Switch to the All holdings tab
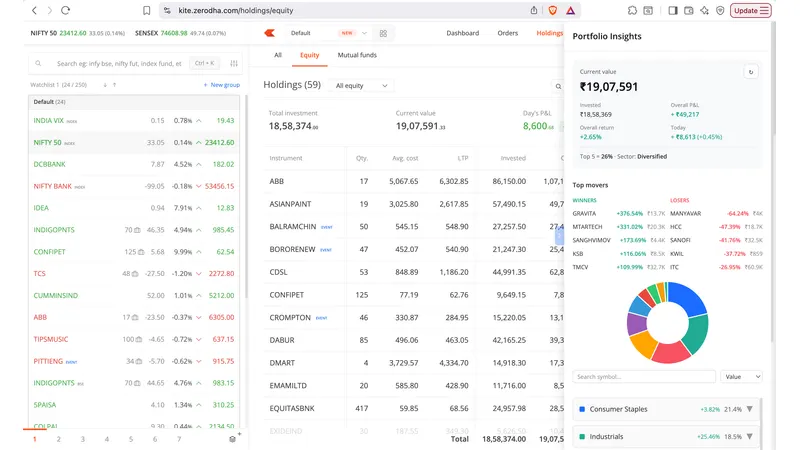The image size is (800, 450). 278,55
